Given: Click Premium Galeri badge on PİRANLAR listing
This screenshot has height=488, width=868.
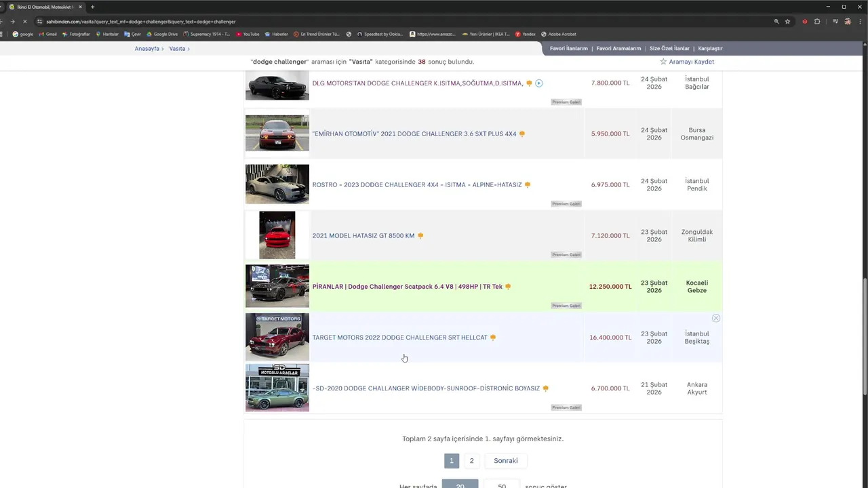Looking at the screenshot, I should point(566,306).
